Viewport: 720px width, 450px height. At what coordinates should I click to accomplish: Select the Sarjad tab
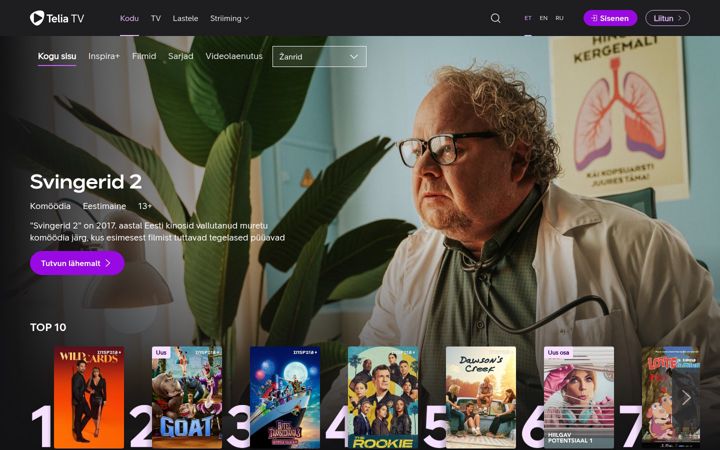pyautogui.click(x=180, y=56)
